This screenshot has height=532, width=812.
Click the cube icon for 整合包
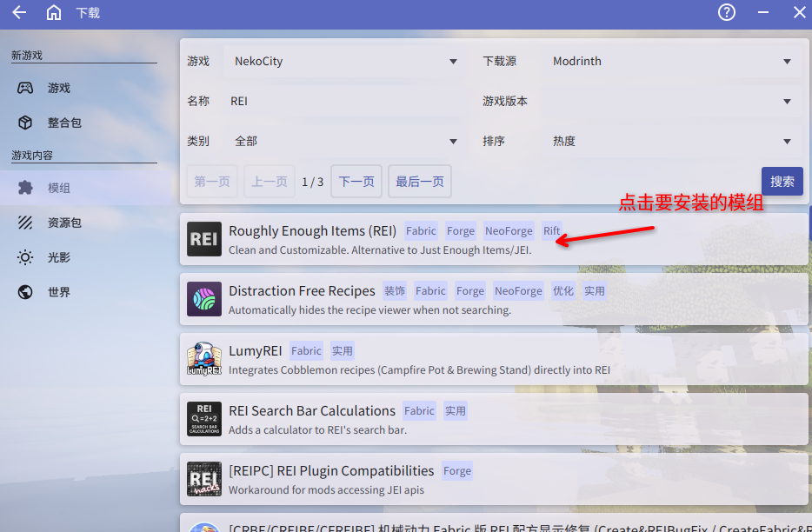pos(26,123)
